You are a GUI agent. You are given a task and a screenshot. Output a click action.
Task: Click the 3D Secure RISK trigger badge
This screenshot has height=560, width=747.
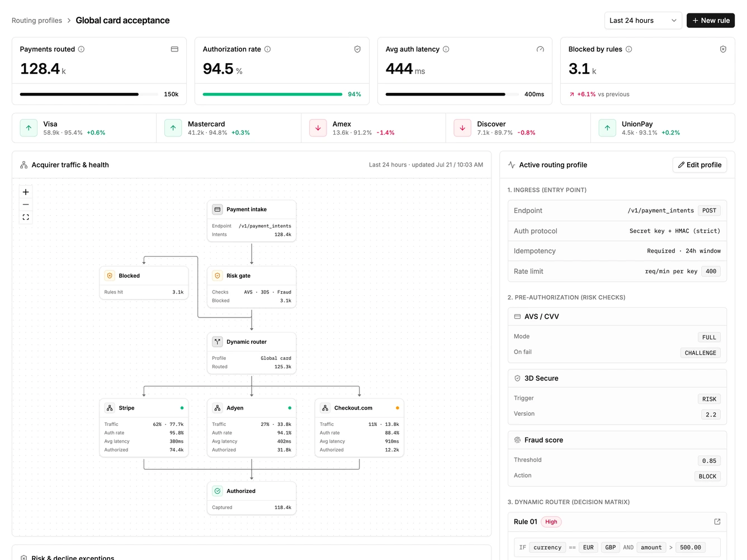coord(709,399)
